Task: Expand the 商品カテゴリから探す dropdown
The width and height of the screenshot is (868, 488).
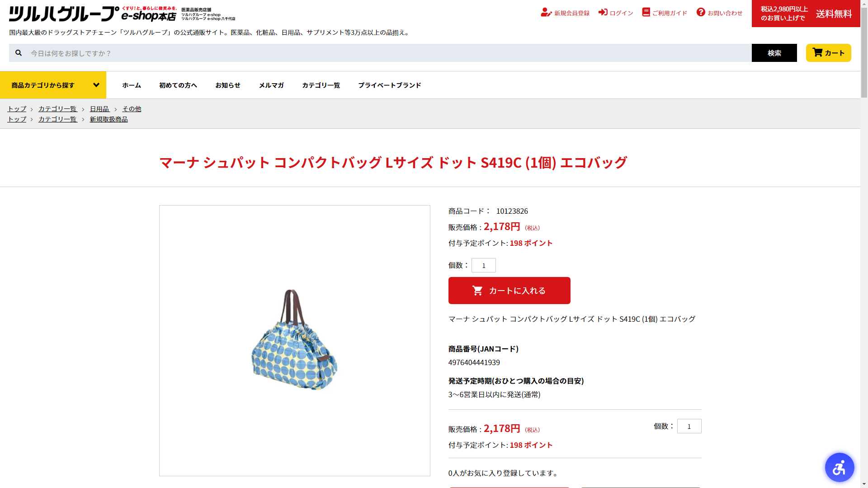Action: (53, 85)
